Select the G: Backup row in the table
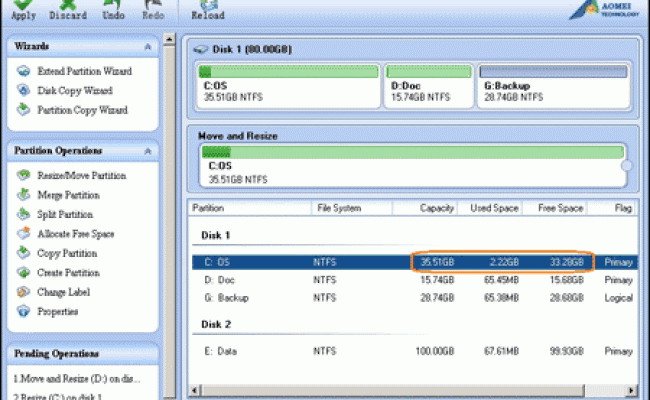Screen dimensions: 650x400 point(415,298)
